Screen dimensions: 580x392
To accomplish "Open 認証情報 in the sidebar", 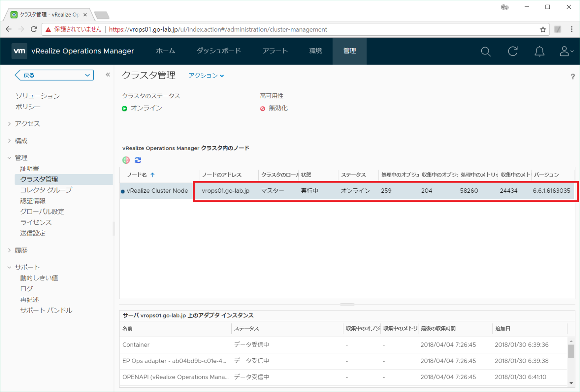I will (33, 201).
